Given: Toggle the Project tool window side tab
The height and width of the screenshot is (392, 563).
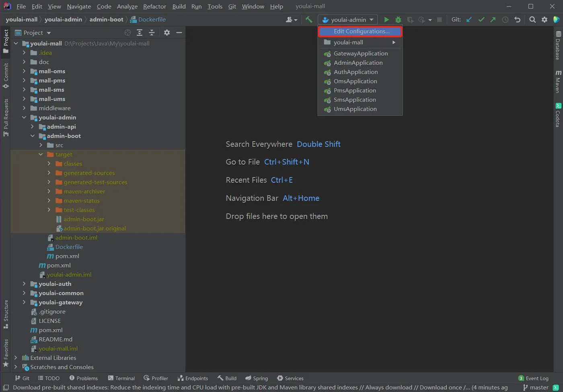Looking at the screenshot, I should [x=6, y=41].
